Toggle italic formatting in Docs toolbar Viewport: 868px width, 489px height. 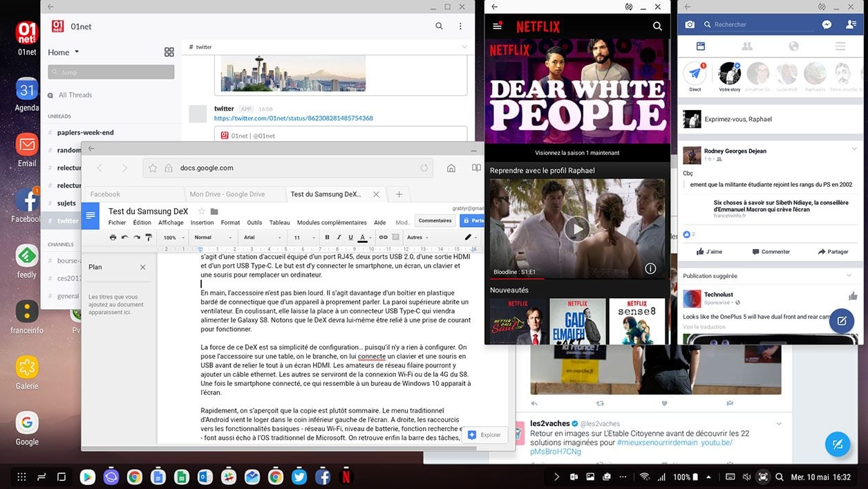coord(339,237)
